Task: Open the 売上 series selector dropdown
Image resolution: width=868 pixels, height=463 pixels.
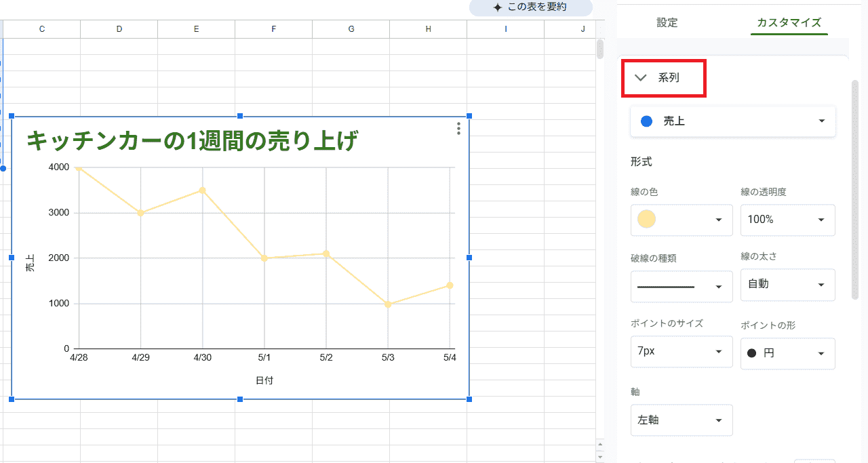Action: (732, 121)
